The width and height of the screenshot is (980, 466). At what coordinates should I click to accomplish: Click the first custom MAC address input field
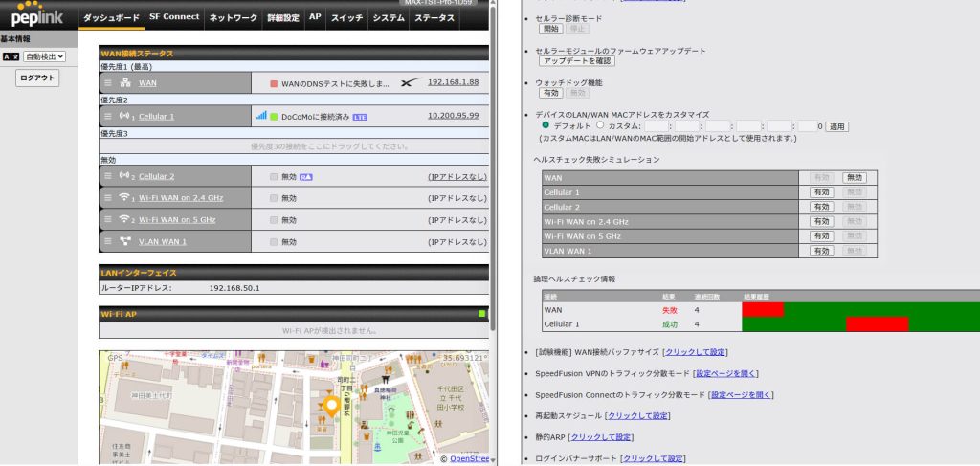656,126
